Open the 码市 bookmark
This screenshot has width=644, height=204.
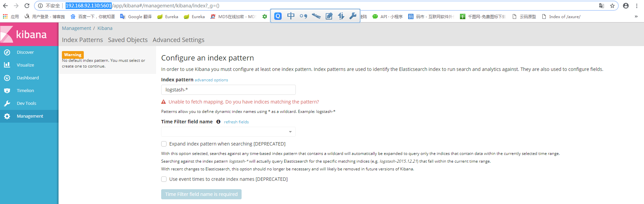(x=431, y=16)
